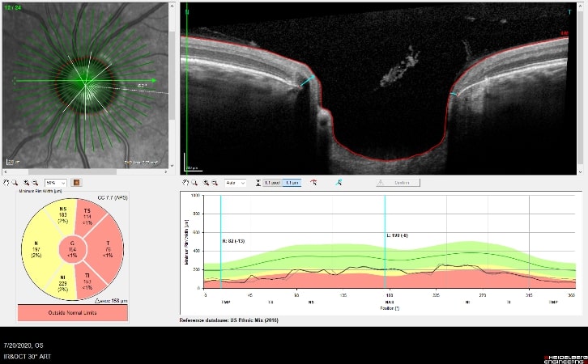The height and width of the screenshot is (364, 588).
Task: Click the horizontal scrollbar under fundus image
Action: (x=85, y=172)
